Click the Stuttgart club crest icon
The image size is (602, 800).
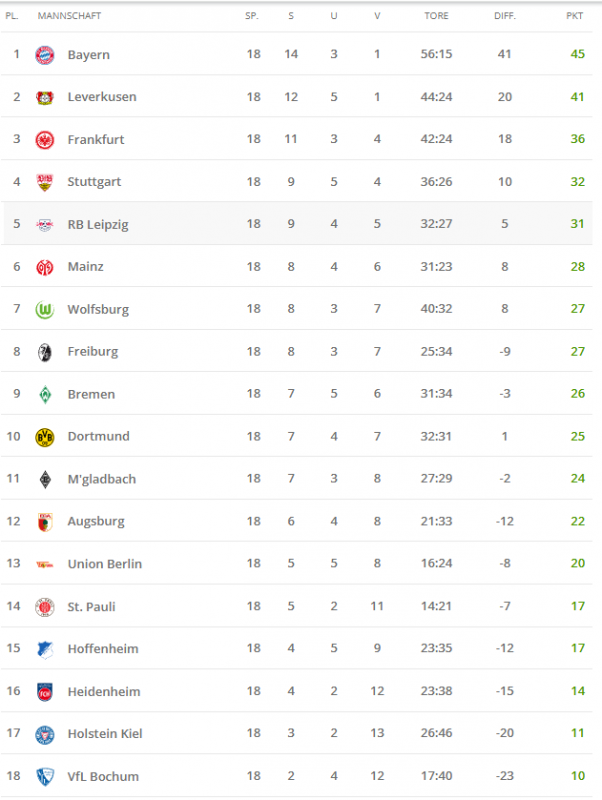click(x=45, y=182)
